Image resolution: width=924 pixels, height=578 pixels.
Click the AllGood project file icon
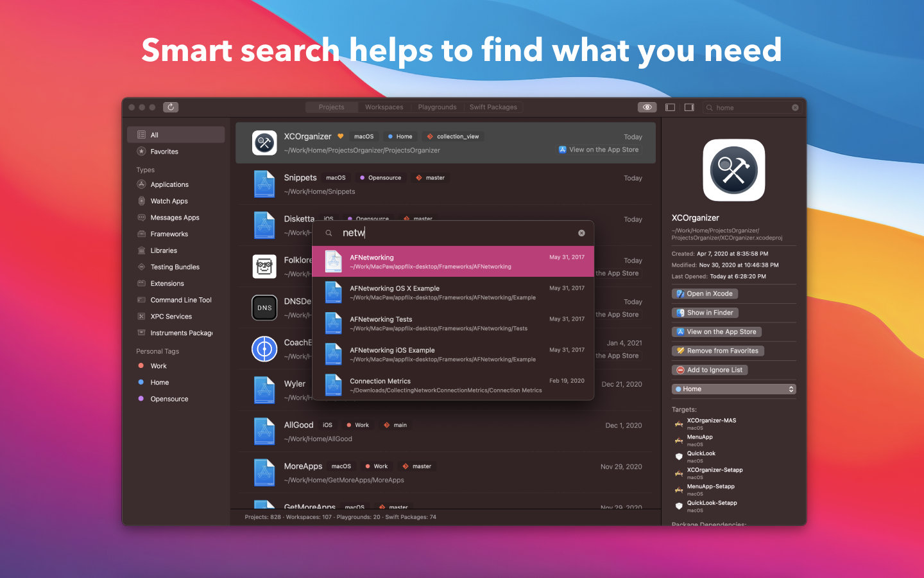[x=264, y=431]
